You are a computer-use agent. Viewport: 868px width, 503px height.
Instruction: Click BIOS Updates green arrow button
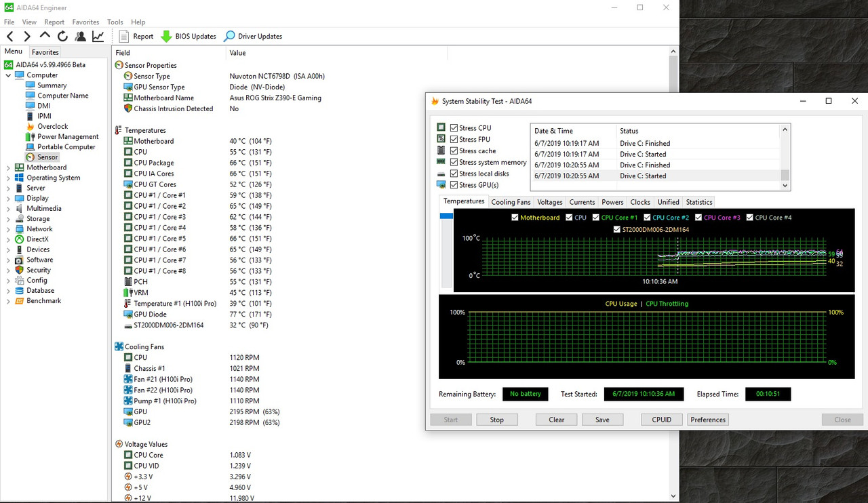pos(188,37)
